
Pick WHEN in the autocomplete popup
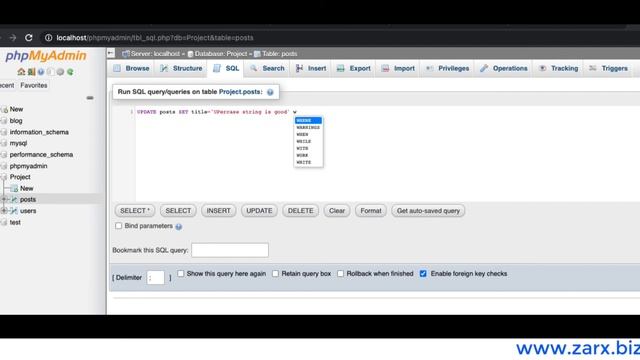point(308,134)
